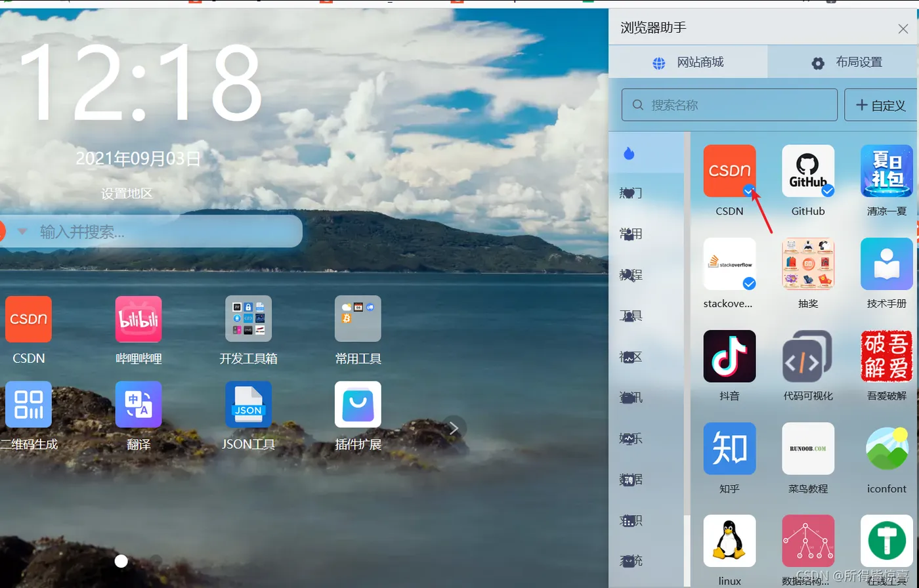Launch the 二维码生成 QR code tool

coord(28,404)
